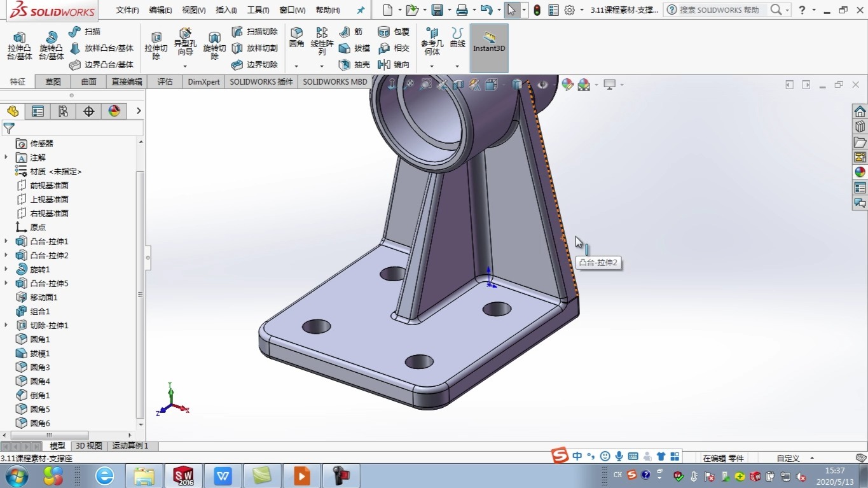Open the PropertyManager tab icon
Image resolution: width=868 pixels, height=488 pixels.
(x=38, y=111)
